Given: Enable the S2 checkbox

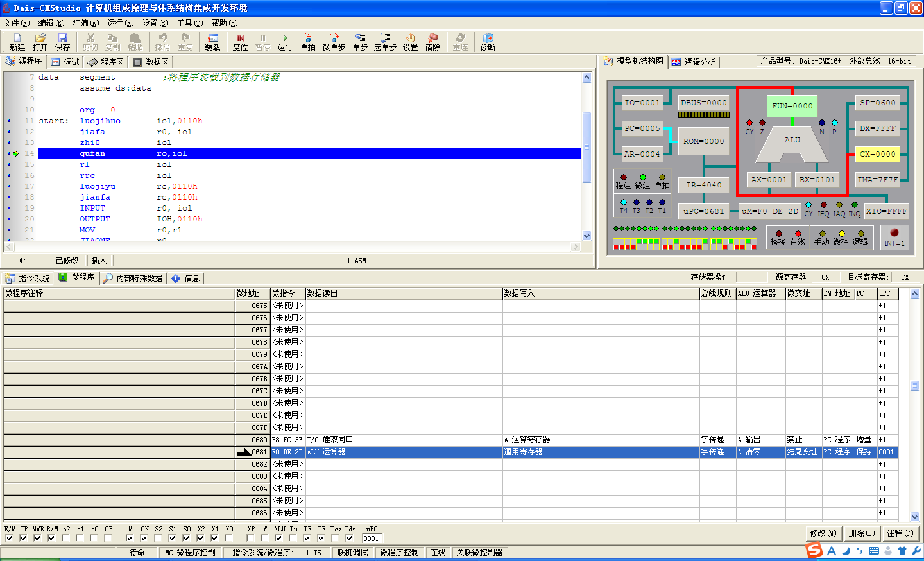Looking at the screenshot, I should pos(158,539).
